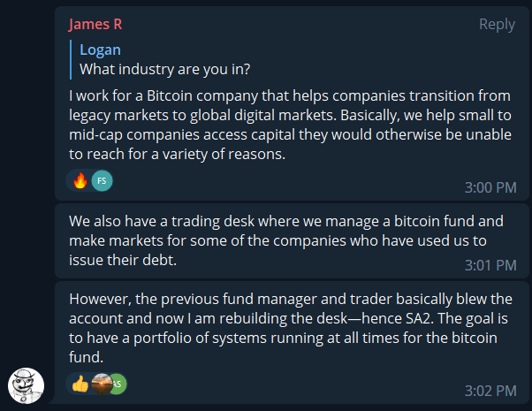
Task: Click the 3:00 PM timestamp
Action: [490, 187]
